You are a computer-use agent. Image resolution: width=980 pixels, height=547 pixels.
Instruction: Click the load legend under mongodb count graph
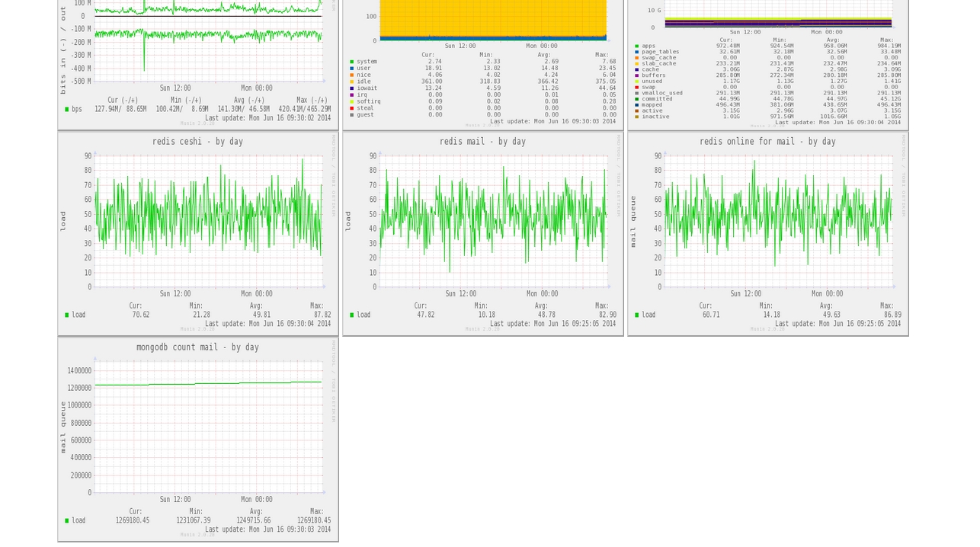pyautogui.click(x=78, y=520)
